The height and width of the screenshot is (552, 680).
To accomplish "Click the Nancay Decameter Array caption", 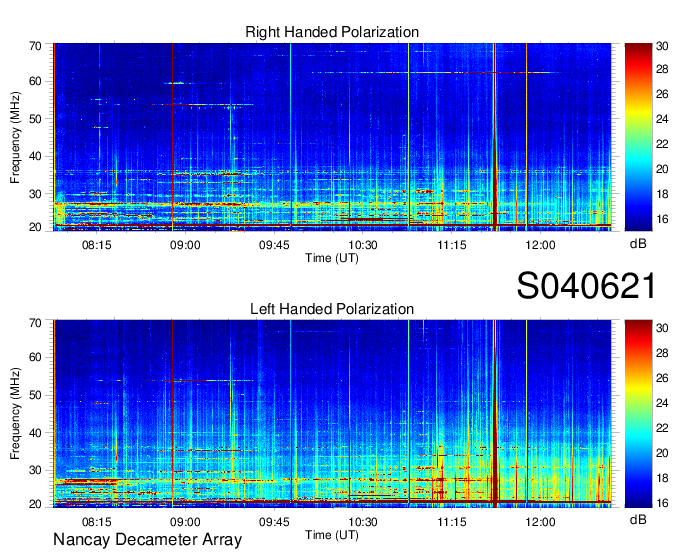I will coord(147,540).
